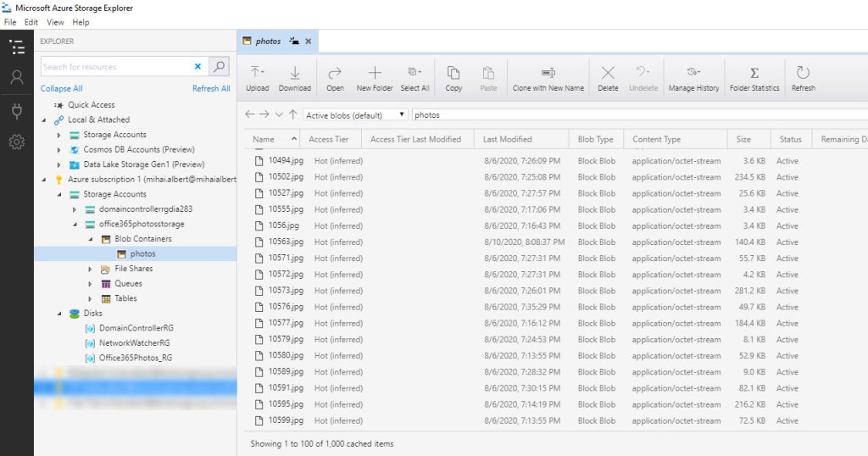Click the Collapse All link

(x=61, y=88)
